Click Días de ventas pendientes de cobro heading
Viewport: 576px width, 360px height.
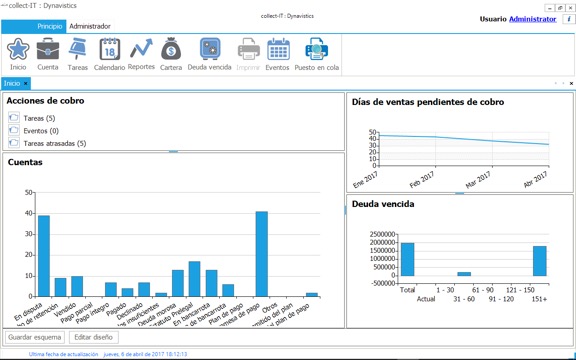point(428,102)
